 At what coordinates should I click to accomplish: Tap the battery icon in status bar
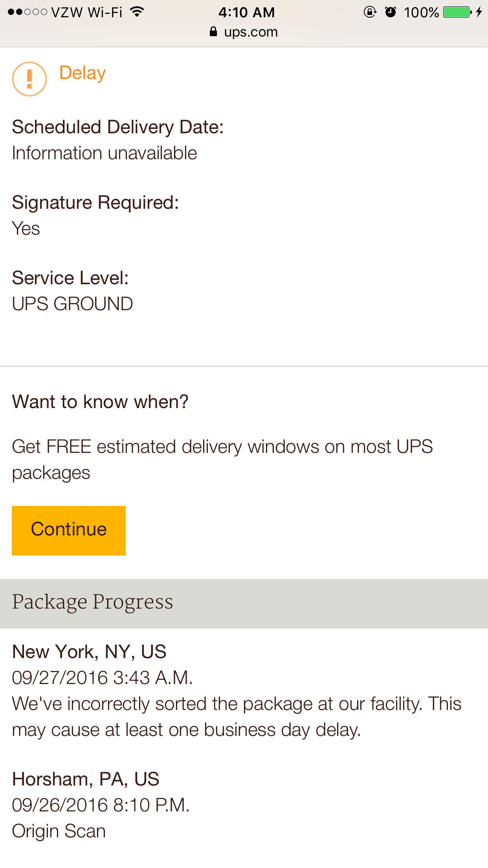tap(457, 12)
